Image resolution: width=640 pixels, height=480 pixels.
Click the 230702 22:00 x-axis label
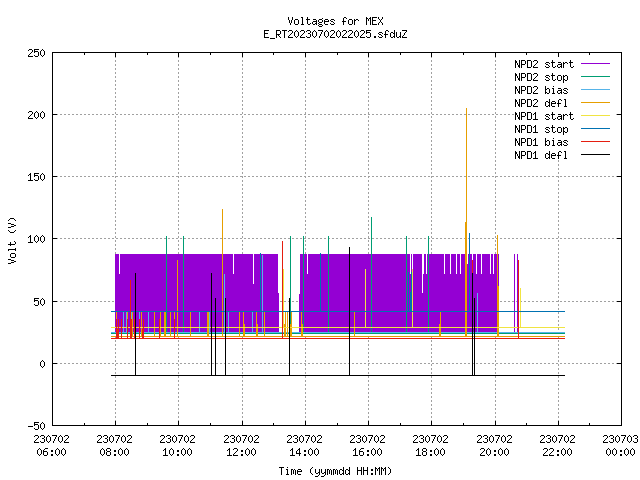click(558, 446)
